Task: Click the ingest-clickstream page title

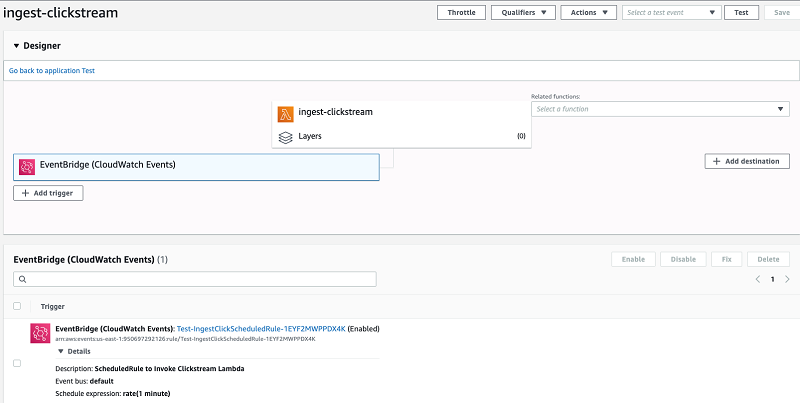Action: tap(60, 12)
